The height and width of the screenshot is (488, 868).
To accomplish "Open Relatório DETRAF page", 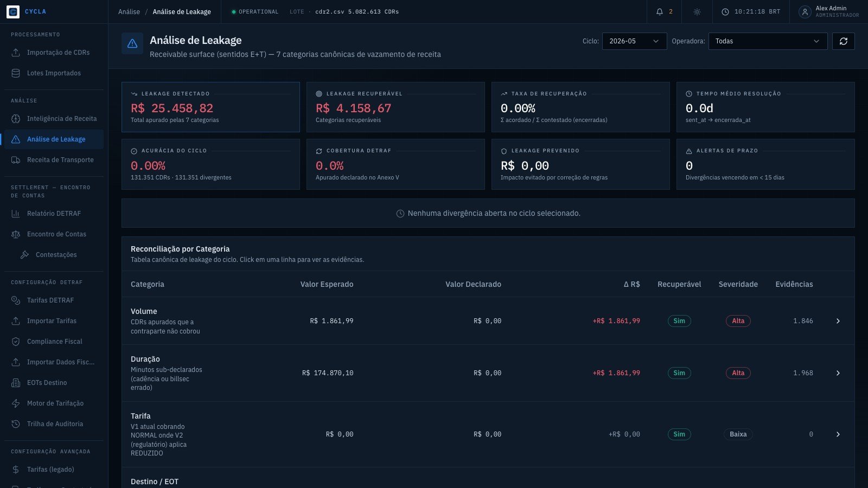I will 54,214.
